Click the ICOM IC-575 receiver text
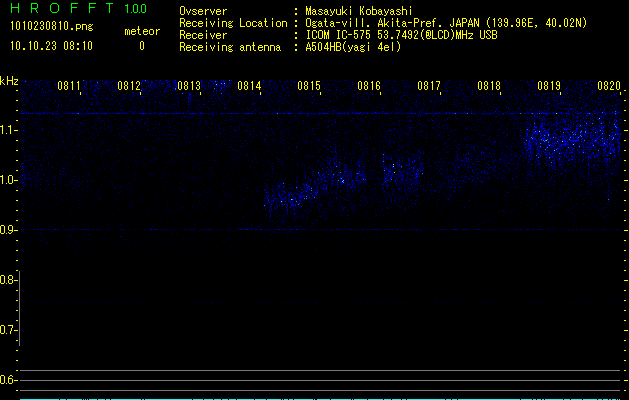The image size is (629, 400). [401, 35]
